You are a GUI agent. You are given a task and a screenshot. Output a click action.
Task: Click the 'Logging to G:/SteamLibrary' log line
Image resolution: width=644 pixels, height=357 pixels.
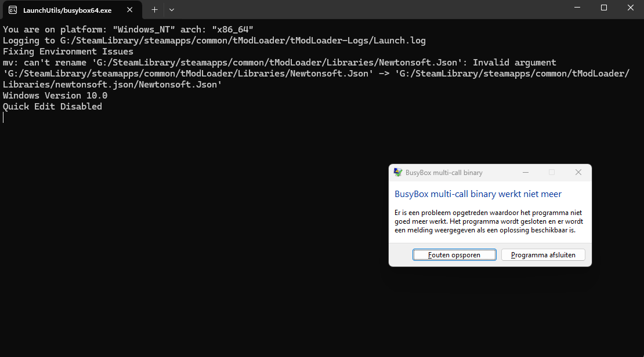click(x=214, y=40)
